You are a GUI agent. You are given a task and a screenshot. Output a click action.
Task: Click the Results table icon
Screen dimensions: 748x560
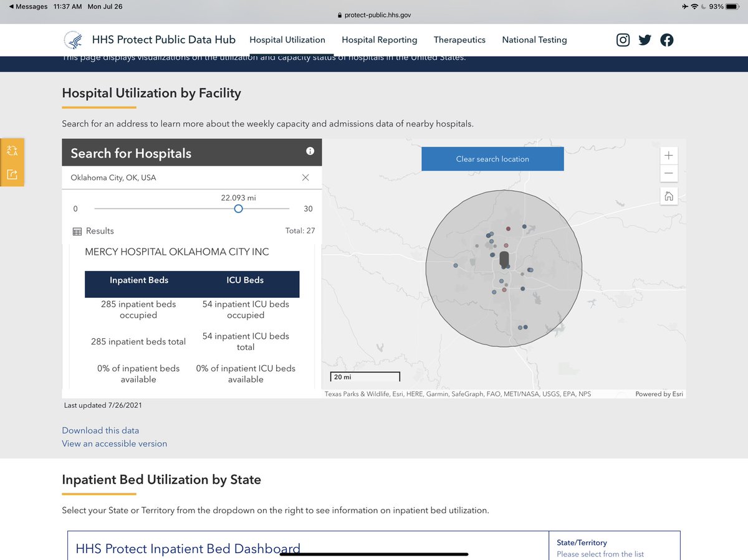click(77, 231)
